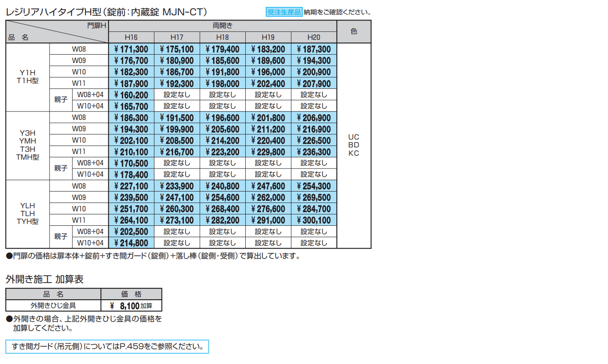Image resolution: width=608 pixels, height=364 pixels.
Task: Click the P.459 reference notice box
Action: click(106, 346)
